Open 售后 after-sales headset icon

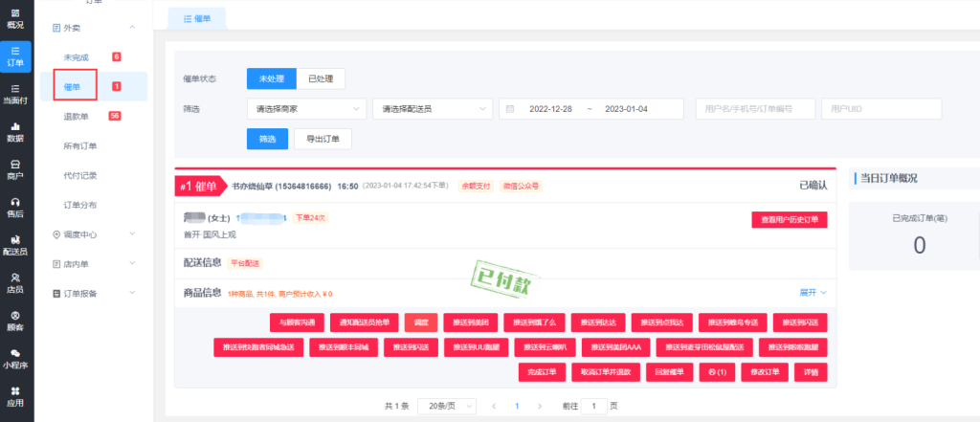[x=15, y=207]
